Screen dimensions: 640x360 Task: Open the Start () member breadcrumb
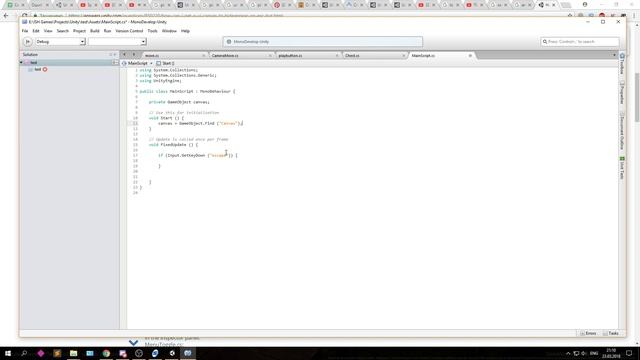165,64
